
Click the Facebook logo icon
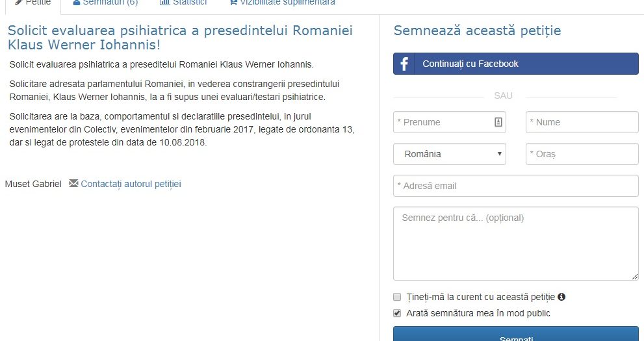click(404, 64)
